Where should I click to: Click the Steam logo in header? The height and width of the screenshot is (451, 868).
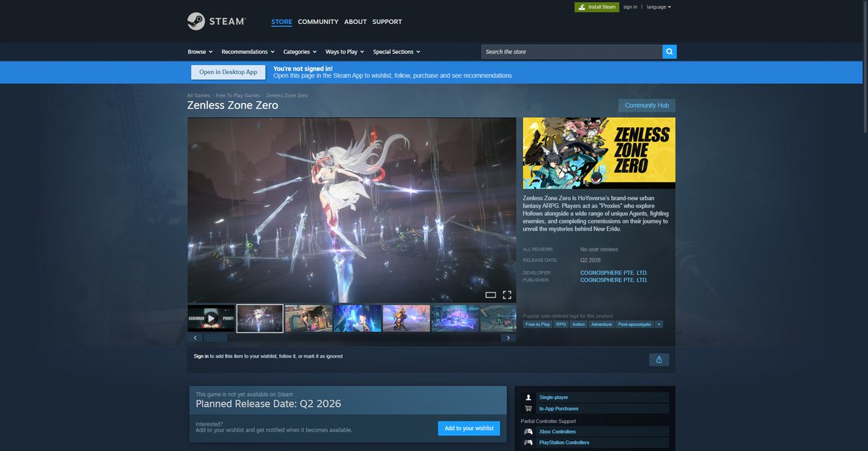click(216, 22)
